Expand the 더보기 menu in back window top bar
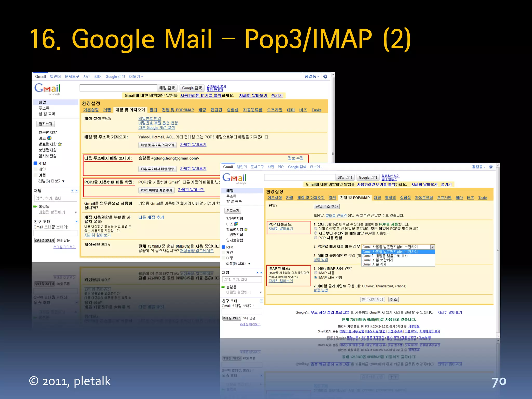 tap(136, 77)
